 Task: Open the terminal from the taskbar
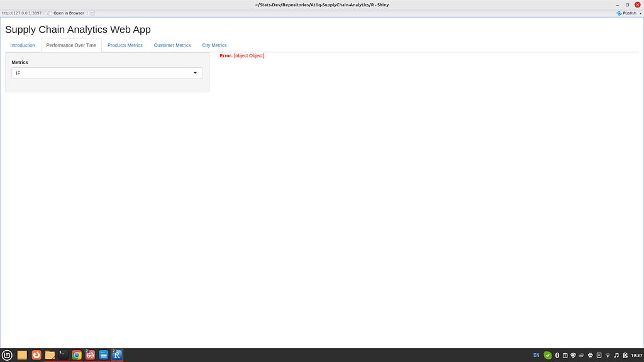click(63, 354)
